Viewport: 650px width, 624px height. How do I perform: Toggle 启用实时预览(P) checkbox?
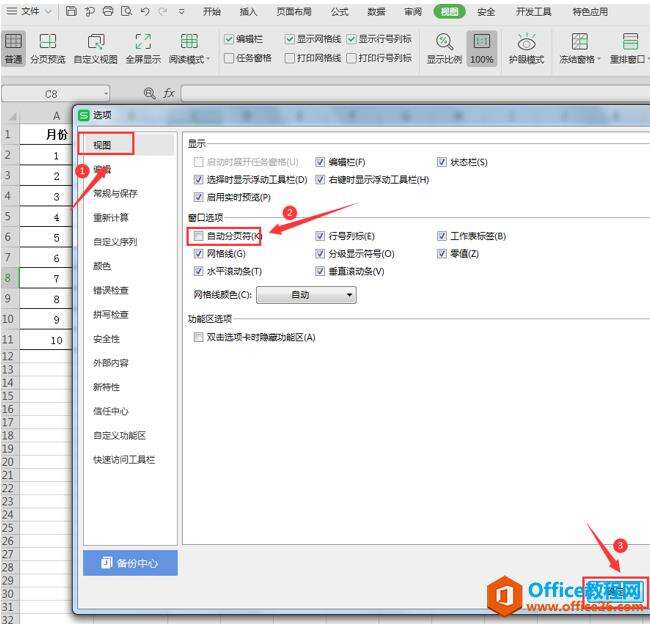(x=199, y=197)
